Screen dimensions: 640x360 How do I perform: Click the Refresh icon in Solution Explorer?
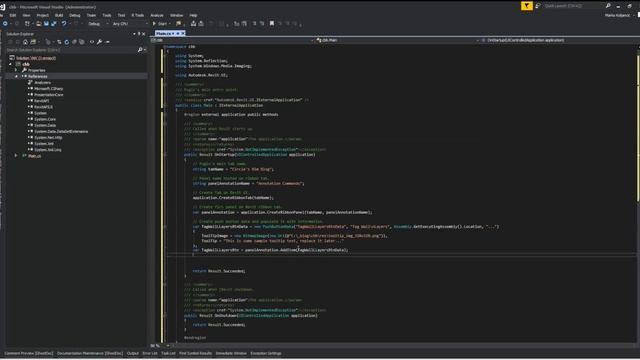coord(67,42)
